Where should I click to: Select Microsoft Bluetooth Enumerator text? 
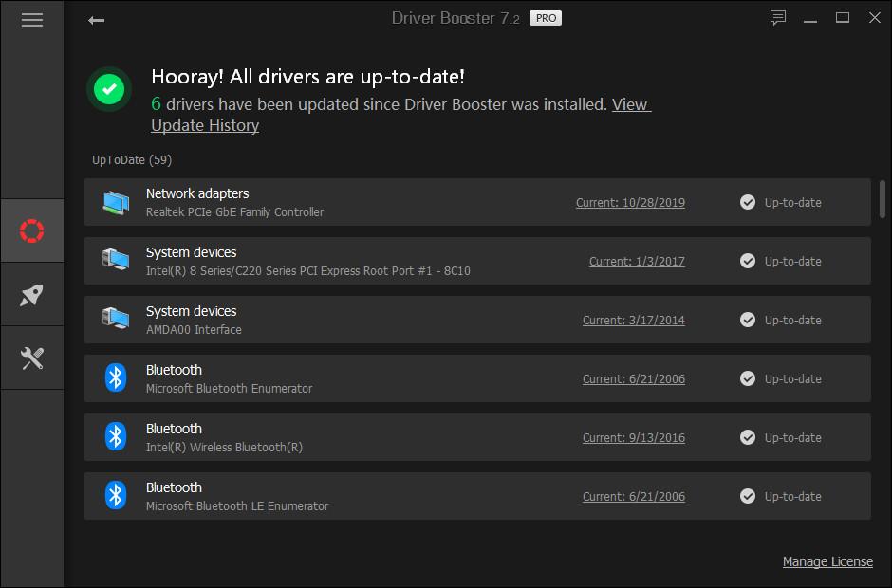229,389
